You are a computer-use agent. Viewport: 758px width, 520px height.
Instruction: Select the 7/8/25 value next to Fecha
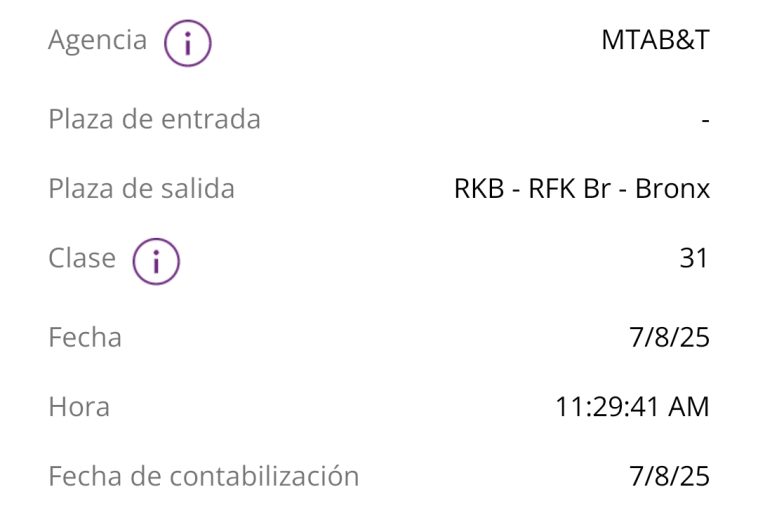tap(670, 337)
